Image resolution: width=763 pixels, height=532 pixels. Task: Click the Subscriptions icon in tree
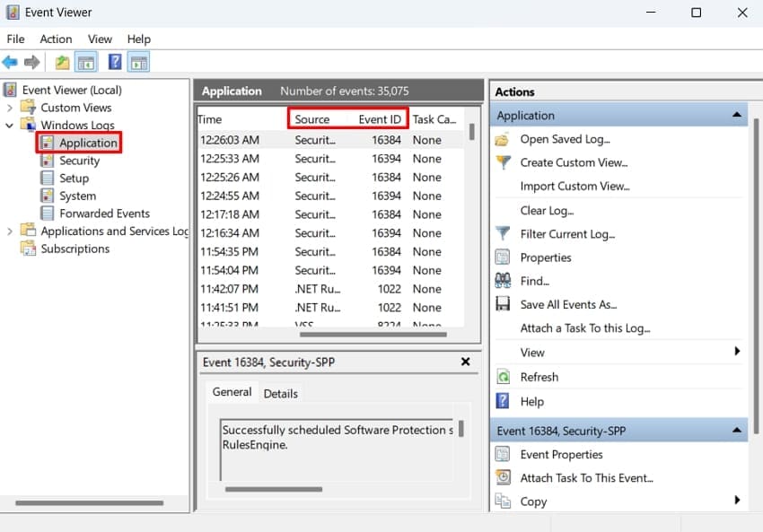(28, 248)
